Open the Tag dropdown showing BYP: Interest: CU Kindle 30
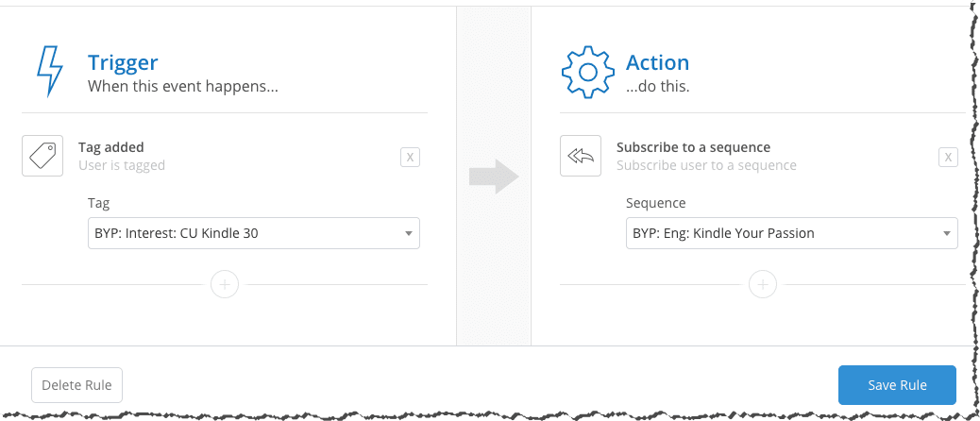The width and height of the screenshot is (980, 421). pos(254,233)
